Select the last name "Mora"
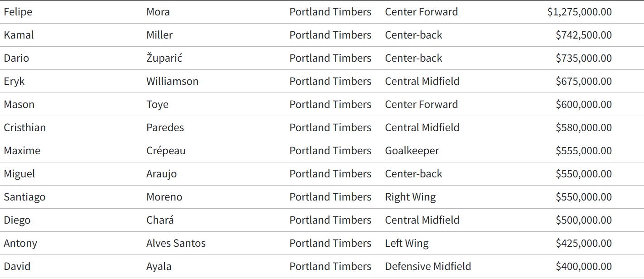The width and height of the screenshot is (644, 279). (x=158, y=12)
